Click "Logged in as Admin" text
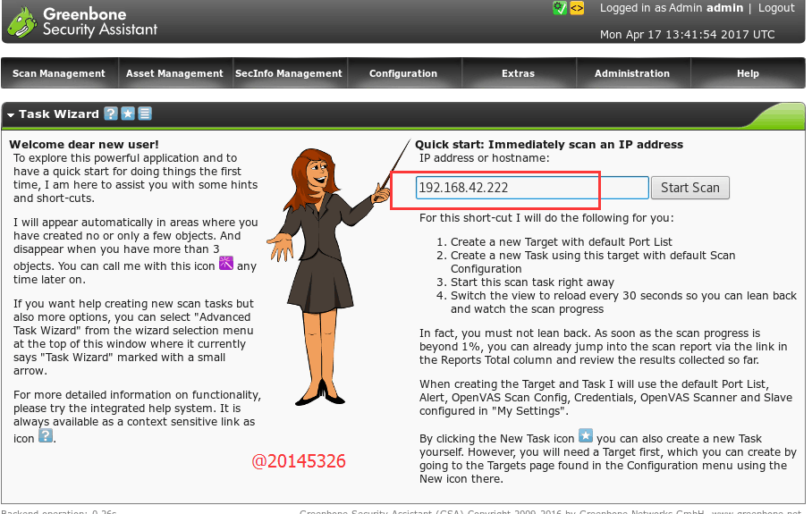Screen dimensions: 812x514 651,8
